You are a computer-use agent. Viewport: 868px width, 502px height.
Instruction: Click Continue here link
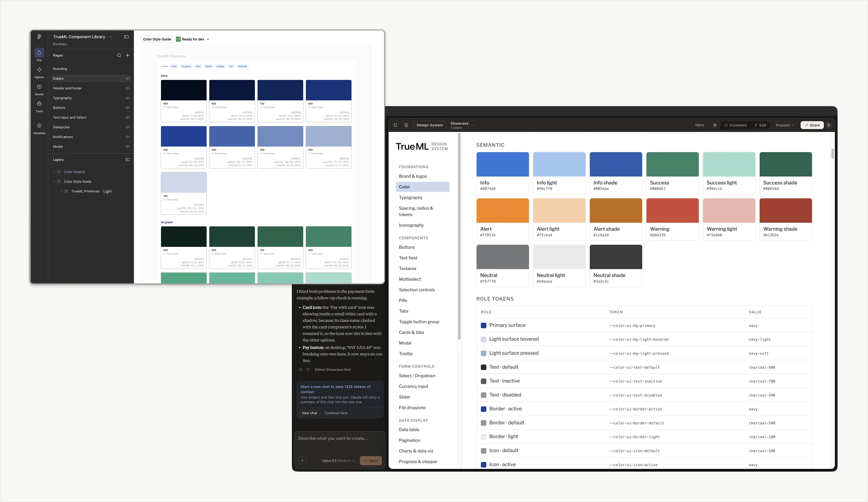click(336, 413)
